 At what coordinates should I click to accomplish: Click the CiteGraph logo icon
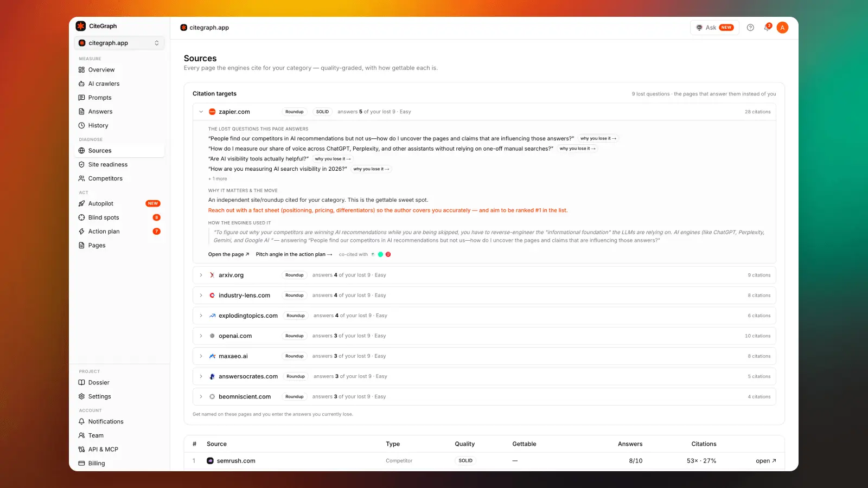[x=81, y=26]
